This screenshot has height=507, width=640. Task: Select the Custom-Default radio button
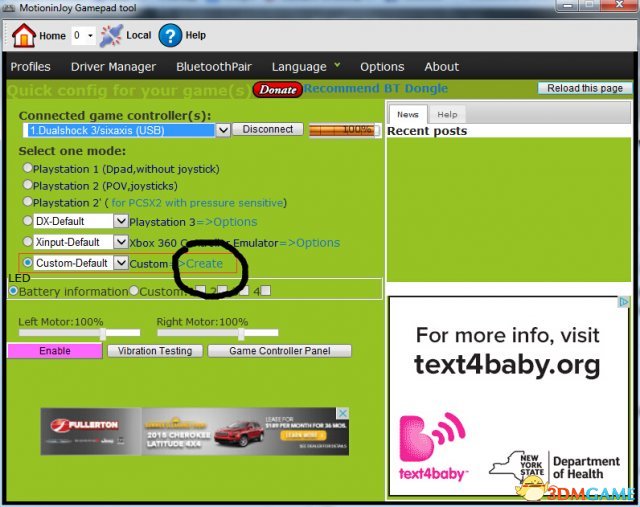click(27, 262)
